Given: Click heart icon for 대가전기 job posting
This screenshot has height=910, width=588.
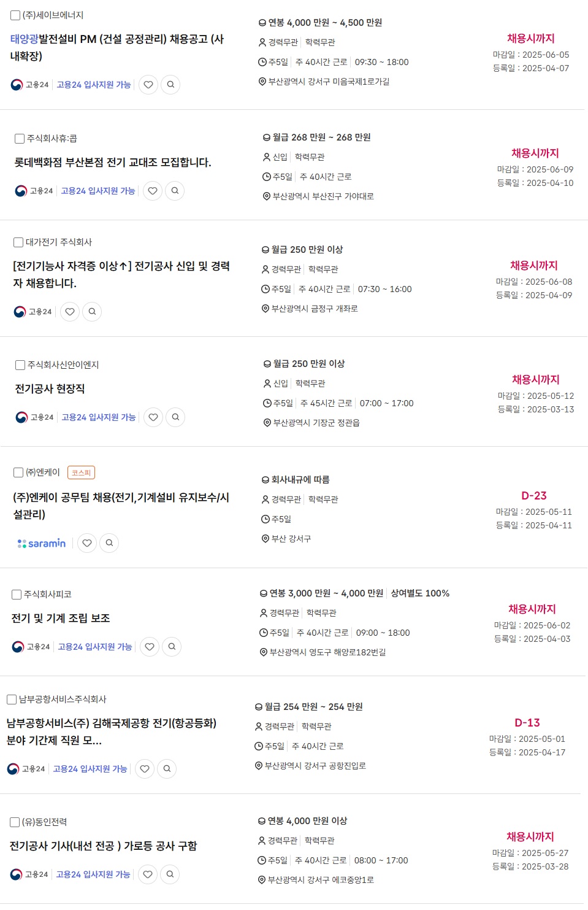Looking at the screenshot, I should pos(70,312).
